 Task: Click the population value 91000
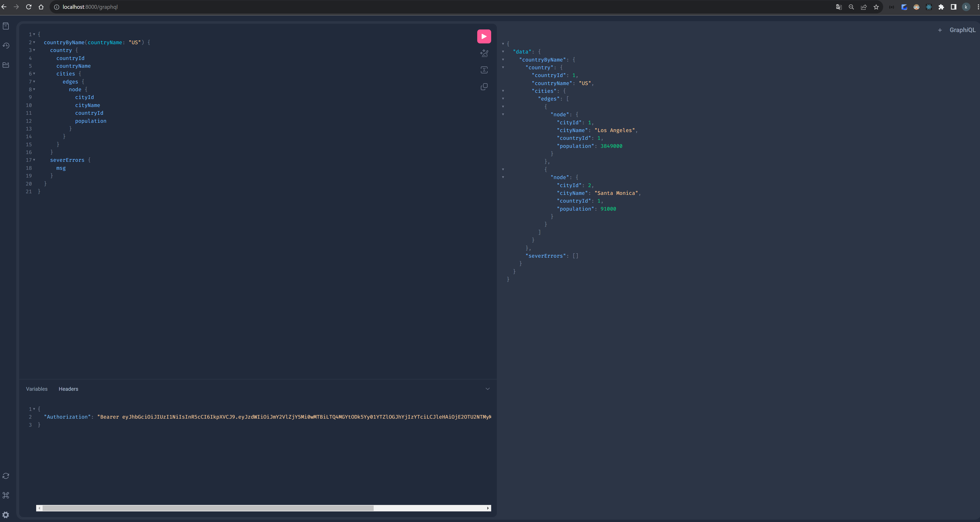click(608, 209)
